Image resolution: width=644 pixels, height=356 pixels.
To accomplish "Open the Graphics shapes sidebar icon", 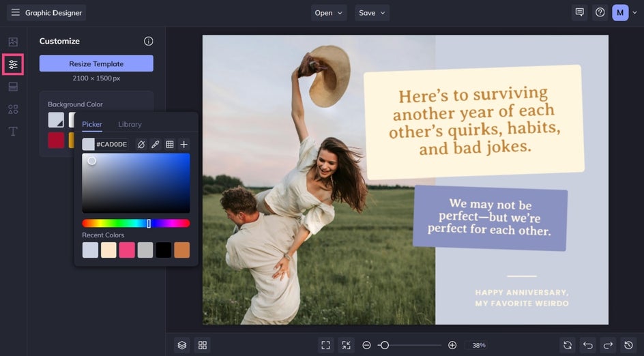I will pos(13,109).
